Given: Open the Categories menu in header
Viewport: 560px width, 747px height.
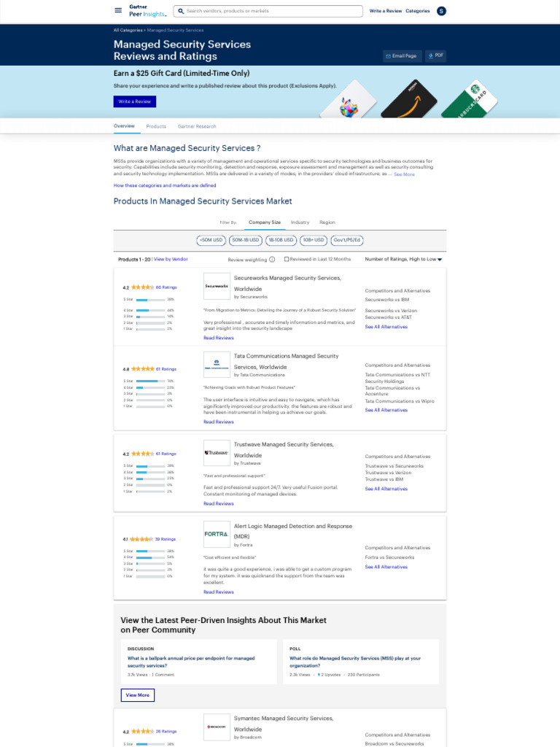Looking at the screenshot, I should 418,11.
